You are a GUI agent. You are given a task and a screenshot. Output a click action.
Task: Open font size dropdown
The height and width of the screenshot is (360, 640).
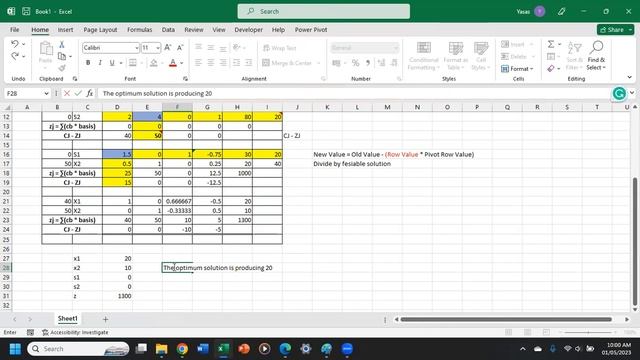158,48
